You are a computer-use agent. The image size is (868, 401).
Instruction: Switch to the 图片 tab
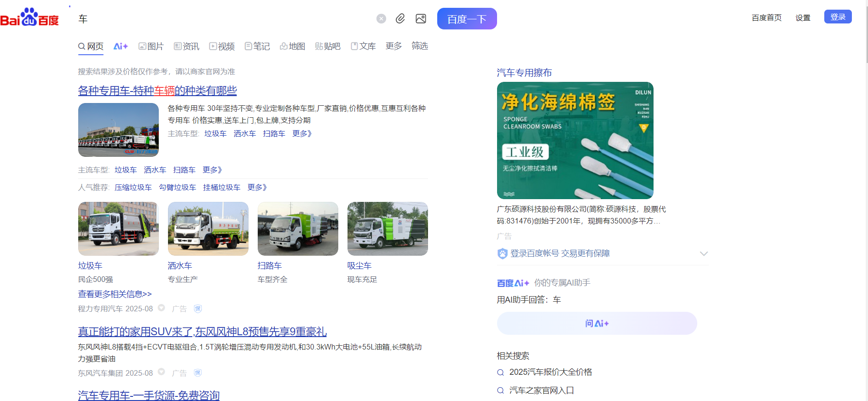[x=151, y=46]
